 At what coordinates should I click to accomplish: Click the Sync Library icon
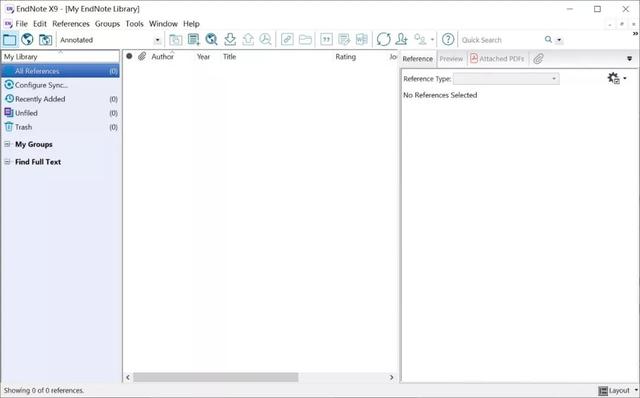(x=383, y=40)
